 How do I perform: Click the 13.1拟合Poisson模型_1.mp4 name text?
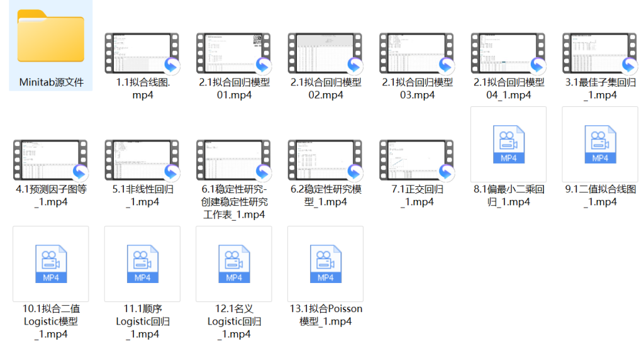[x=326, y=315]
